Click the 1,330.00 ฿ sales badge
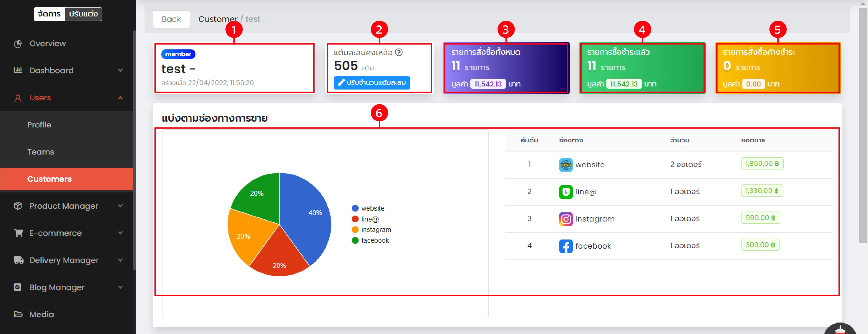 click(762, 191)
